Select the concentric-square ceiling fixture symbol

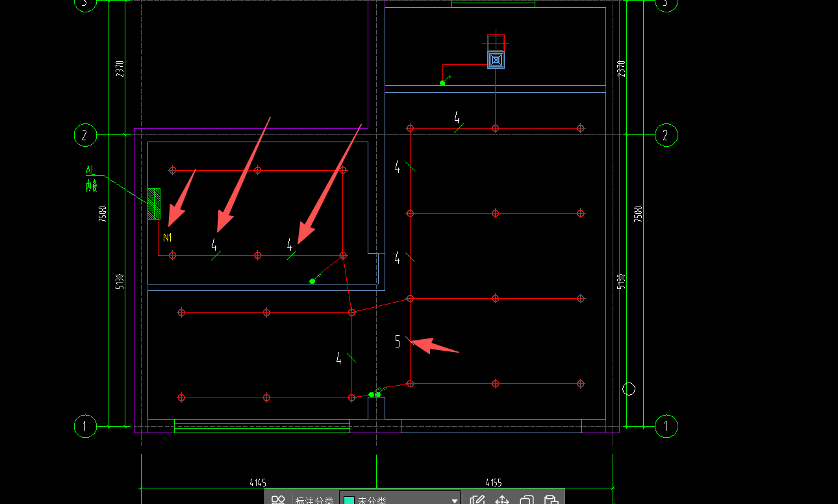(x=496, y=60)
